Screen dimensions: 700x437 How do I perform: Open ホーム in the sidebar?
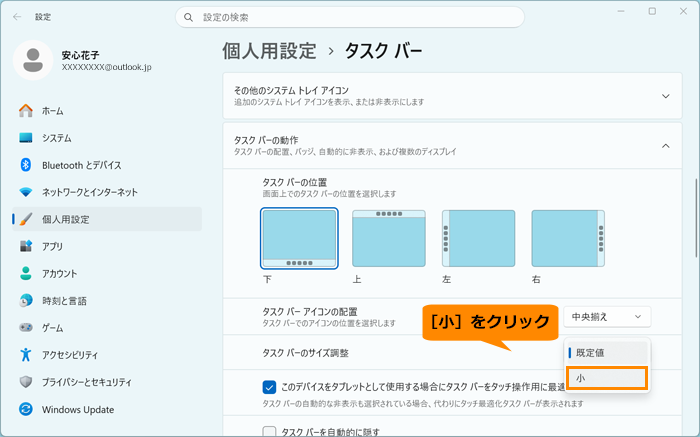click(107, 111)
